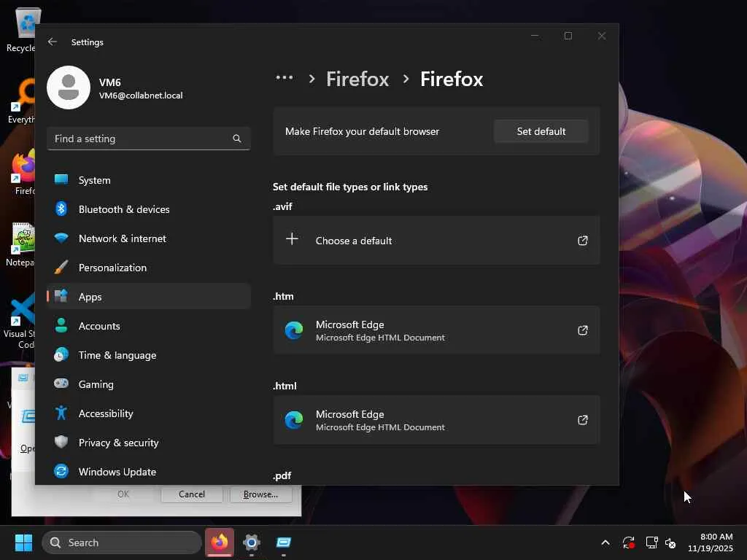Click Edge logo in .html row
This screenshot has width=747, height=560.
294,420
